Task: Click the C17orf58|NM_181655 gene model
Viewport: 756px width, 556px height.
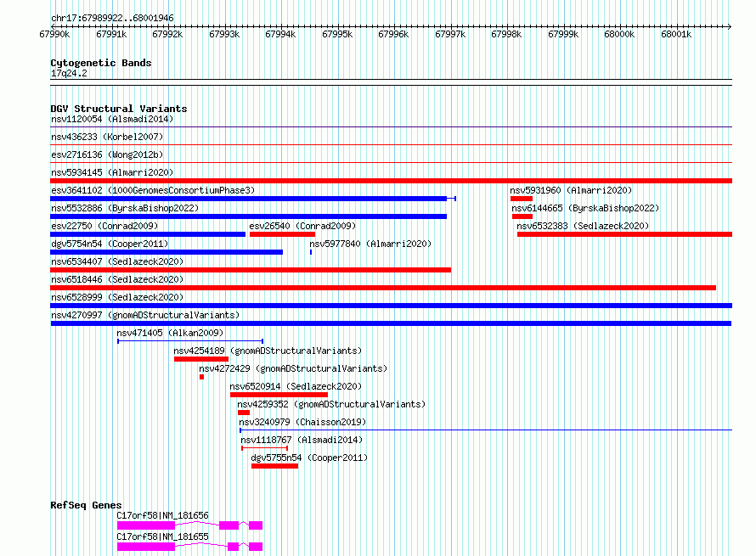Action: (x=189, y=547)
